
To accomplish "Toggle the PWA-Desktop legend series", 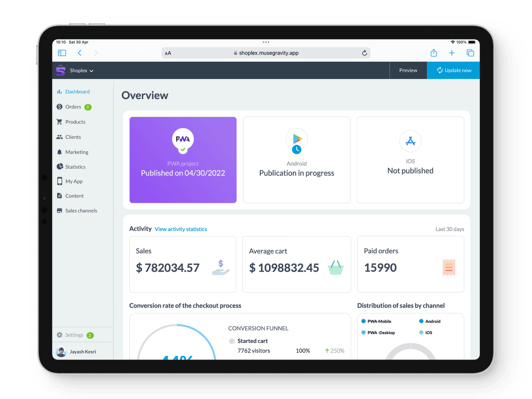I will point(378,332).
